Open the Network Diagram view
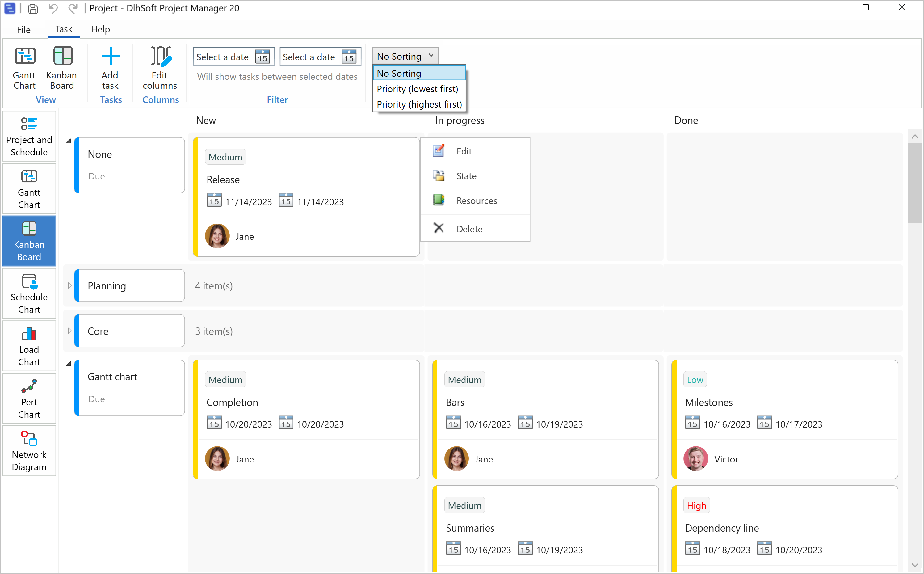Viewport: 924px width, 574px height. pyautogui.click(x=29, y=450)
